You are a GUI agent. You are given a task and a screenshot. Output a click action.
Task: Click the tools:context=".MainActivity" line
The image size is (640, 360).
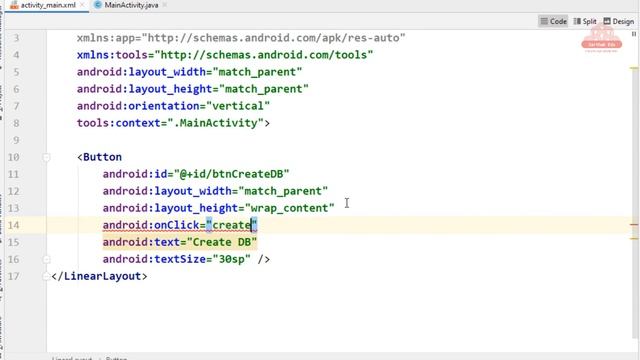tap(173, 123)
